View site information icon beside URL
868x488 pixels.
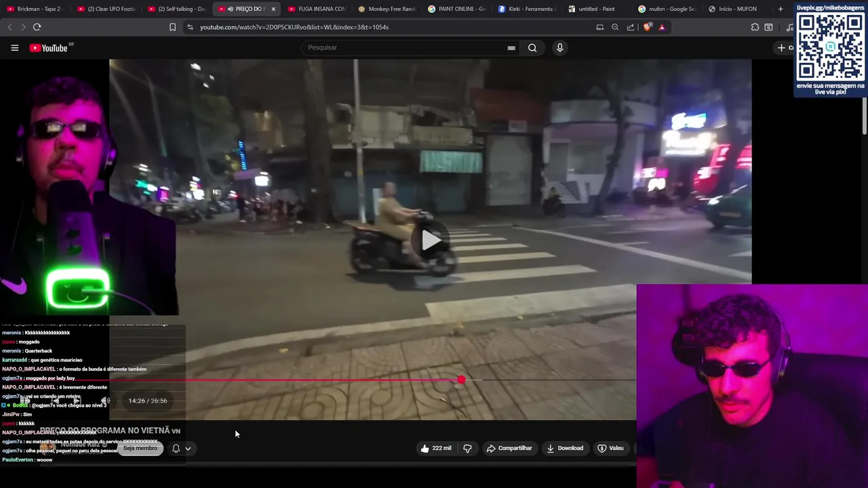pyautogui.click(x=190, y=27)
